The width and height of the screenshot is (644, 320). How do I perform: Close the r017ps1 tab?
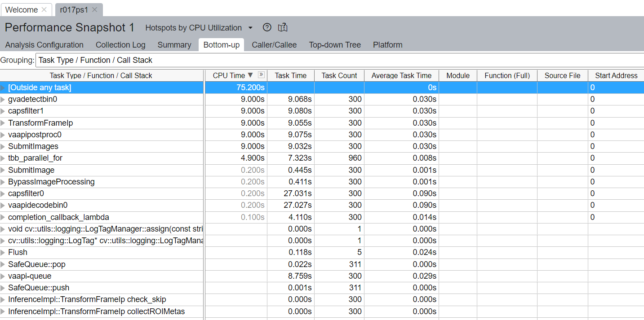click(x=94, y=9)
